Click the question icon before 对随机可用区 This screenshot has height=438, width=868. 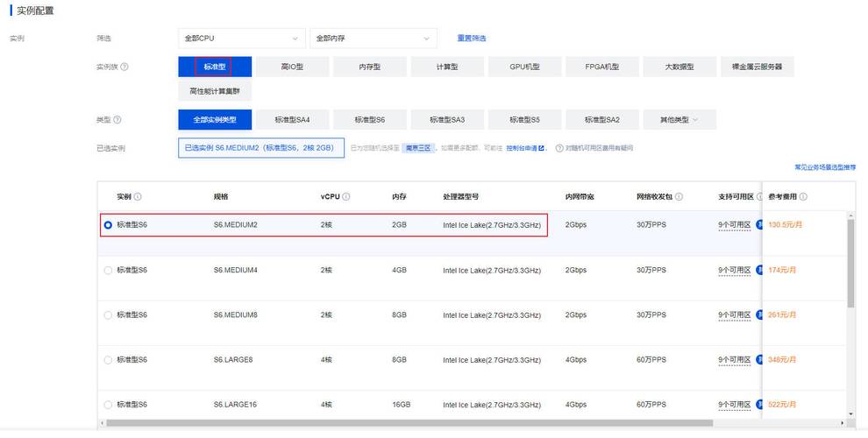point(559,148)
